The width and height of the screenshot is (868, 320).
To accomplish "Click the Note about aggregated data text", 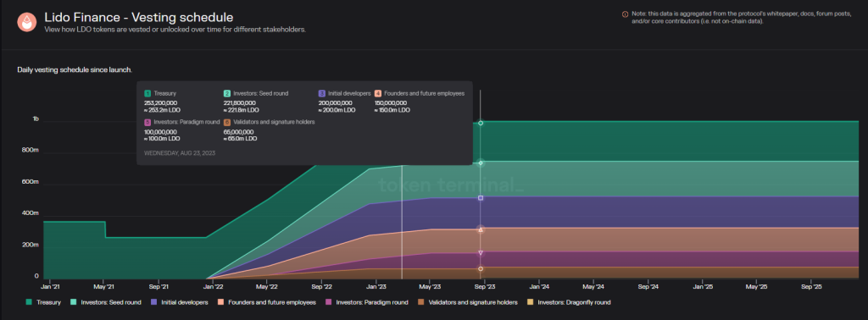I will click(x=741, y=18).
